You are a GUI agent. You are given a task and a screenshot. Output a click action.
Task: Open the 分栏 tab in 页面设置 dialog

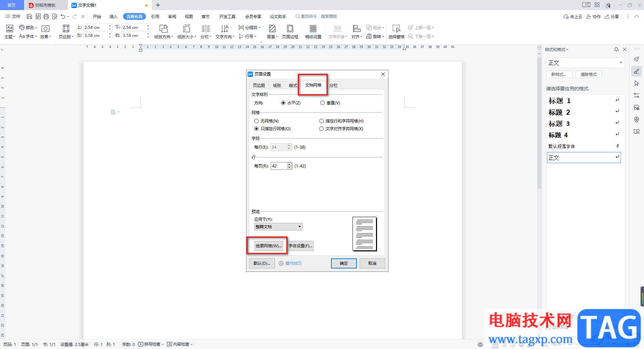333,86
